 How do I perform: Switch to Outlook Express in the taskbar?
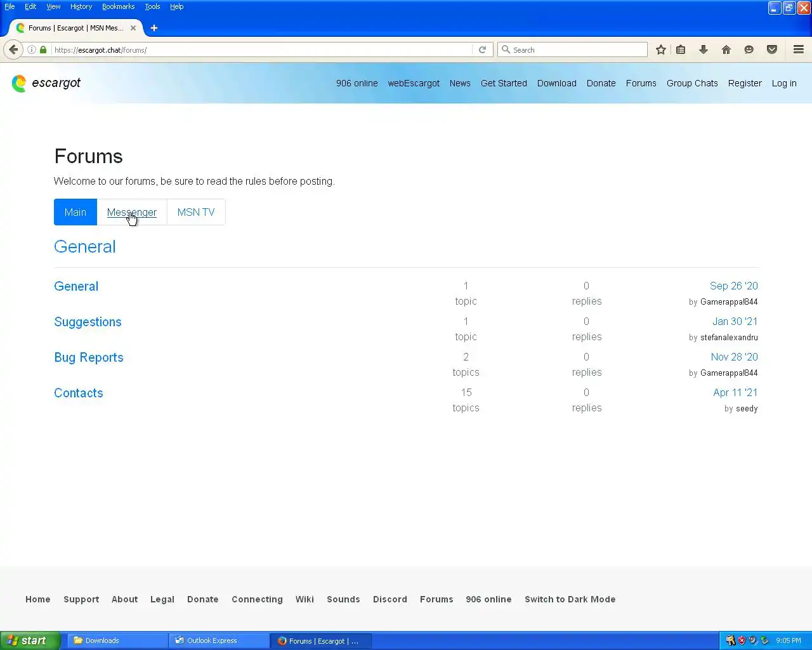click(x=219, y=640)
